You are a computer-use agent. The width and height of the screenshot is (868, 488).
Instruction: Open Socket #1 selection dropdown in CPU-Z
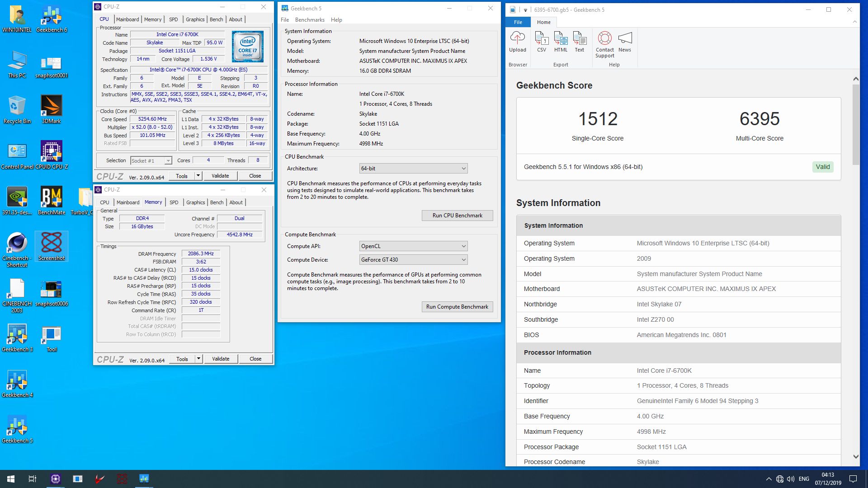[x=151, y=161]
